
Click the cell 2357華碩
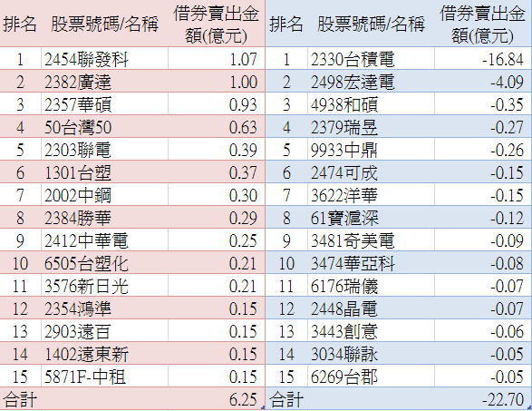click(x=104, y=104)
